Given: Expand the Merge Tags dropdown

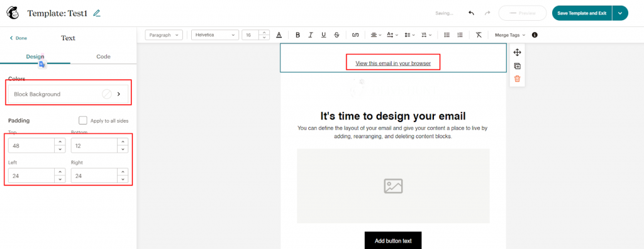Looking at the screenshot, I should point(509,35).
